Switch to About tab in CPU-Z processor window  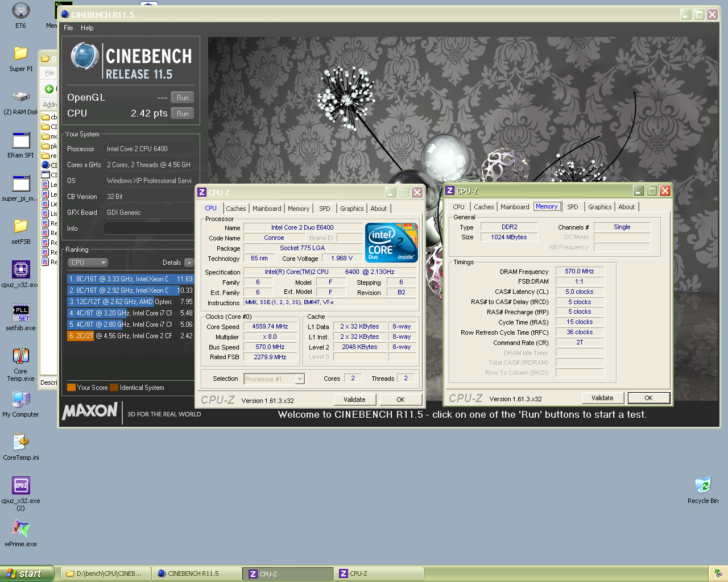pos(379,209)
